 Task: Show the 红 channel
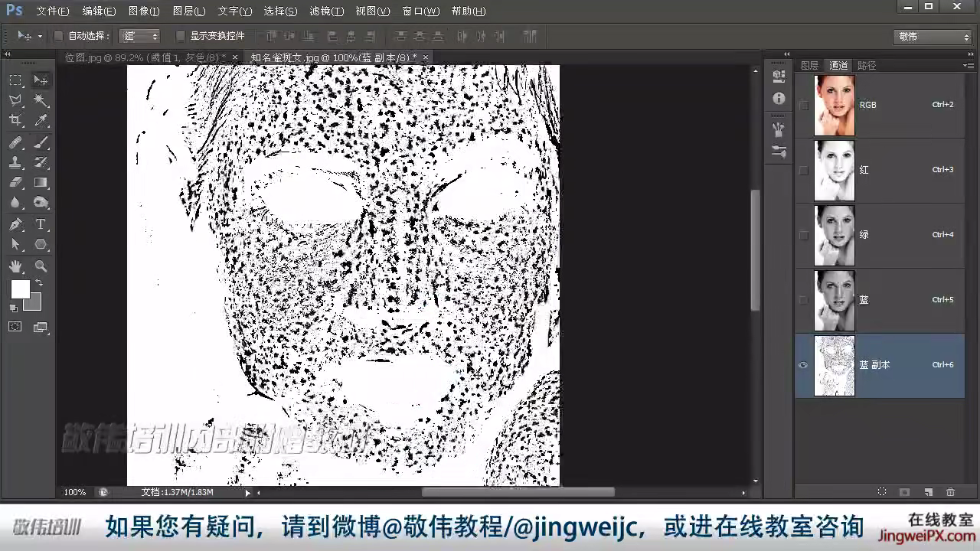pyautogui.click(x=803, y=170)
